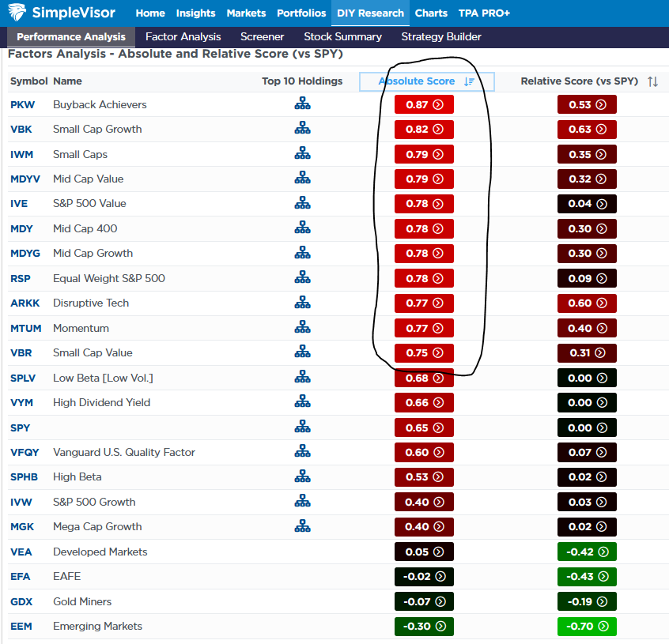Switch to Factor Analysis tab
The width and height of the screenshot is (669, 644).
coord(183,37)
